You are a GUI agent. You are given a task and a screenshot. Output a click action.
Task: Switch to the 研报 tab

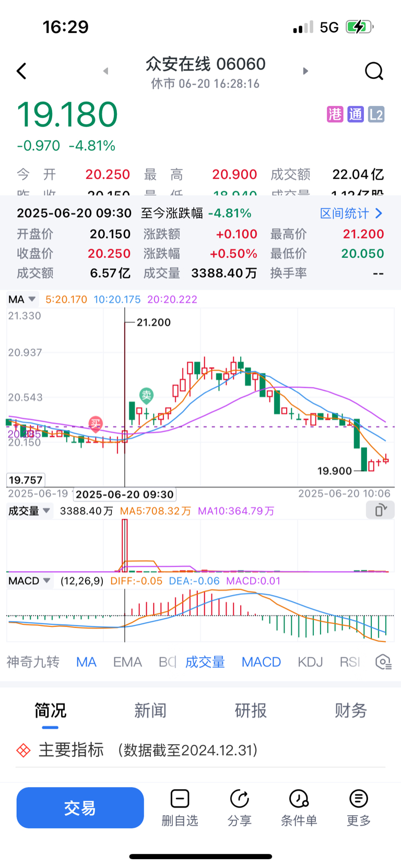click(x=251, y=710)
